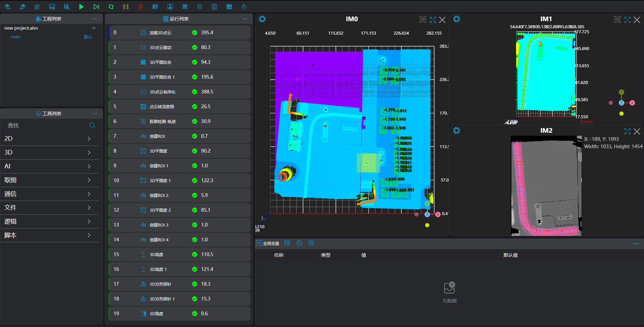Click the server settings toolbar icon
The image size is (644, 327).
tap(185, 7)
